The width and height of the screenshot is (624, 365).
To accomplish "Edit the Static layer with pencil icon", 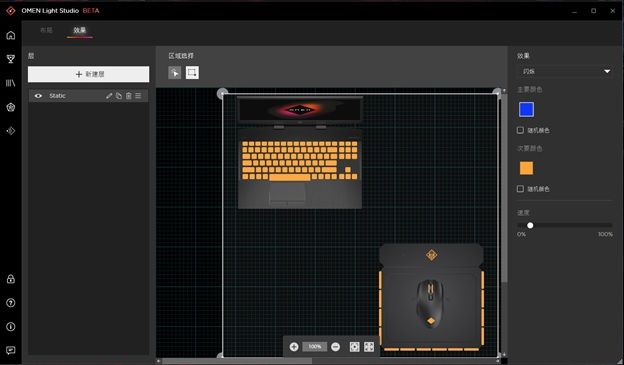I will pyautogui.click(x=109, y=96).
